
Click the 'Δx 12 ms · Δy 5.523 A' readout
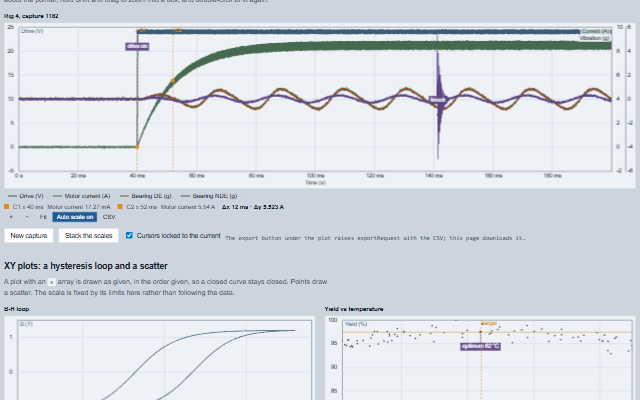[253, 207]
